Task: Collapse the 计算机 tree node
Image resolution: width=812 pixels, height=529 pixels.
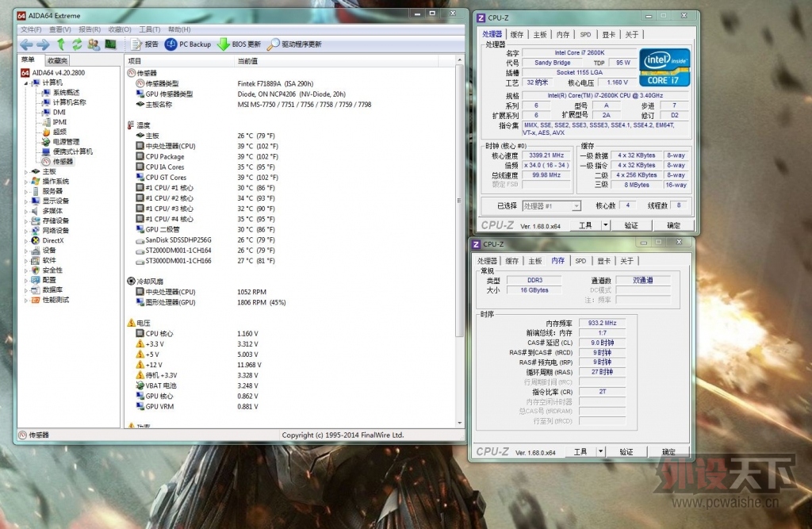Action: 26,83
